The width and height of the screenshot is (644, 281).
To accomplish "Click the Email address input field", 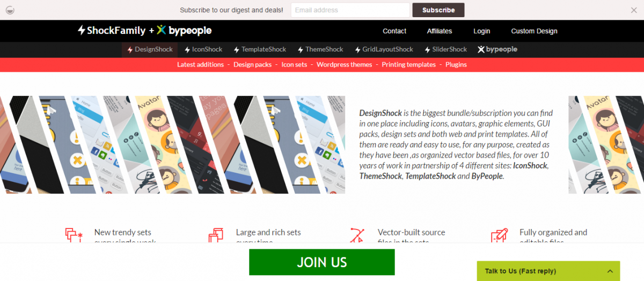I will [350, 10].
